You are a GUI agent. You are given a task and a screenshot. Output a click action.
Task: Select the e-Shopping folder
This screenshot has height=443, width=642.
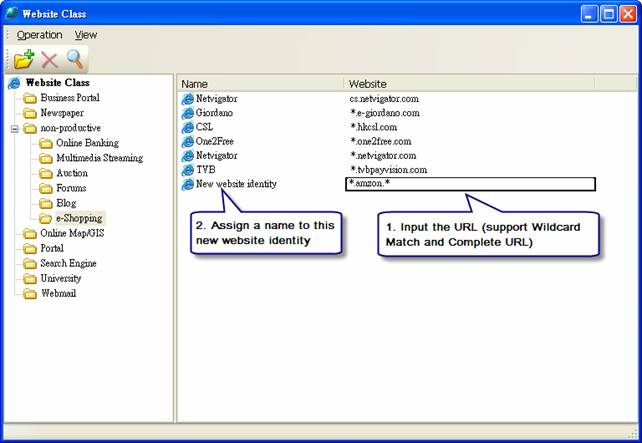click(x=79, y=218)
